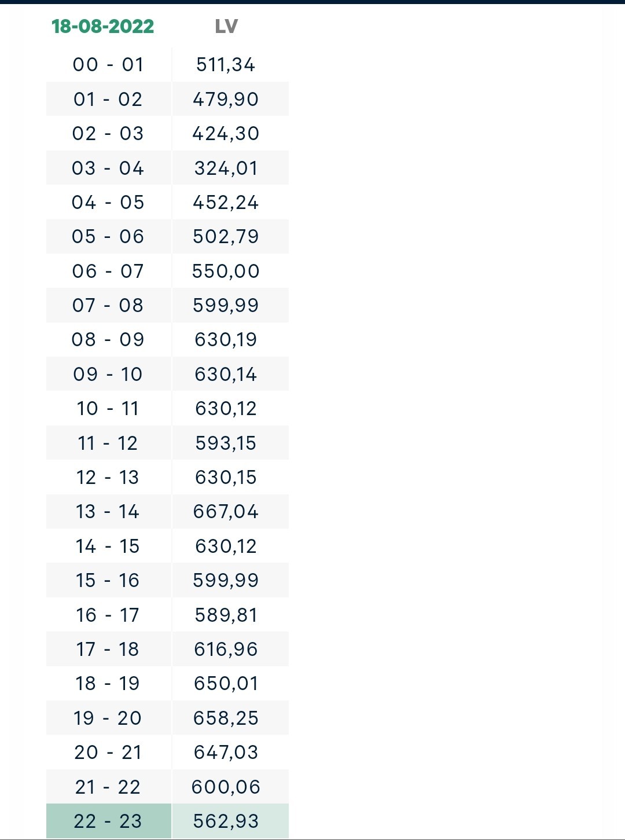Click the 02 - 03 time slot

108,133
